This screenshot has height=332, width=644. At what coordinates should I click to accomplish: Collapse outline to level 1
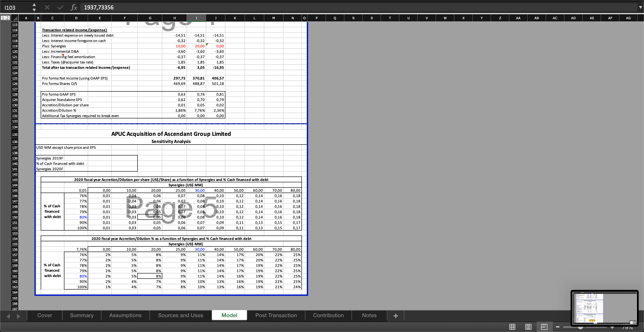pos(3,18)
